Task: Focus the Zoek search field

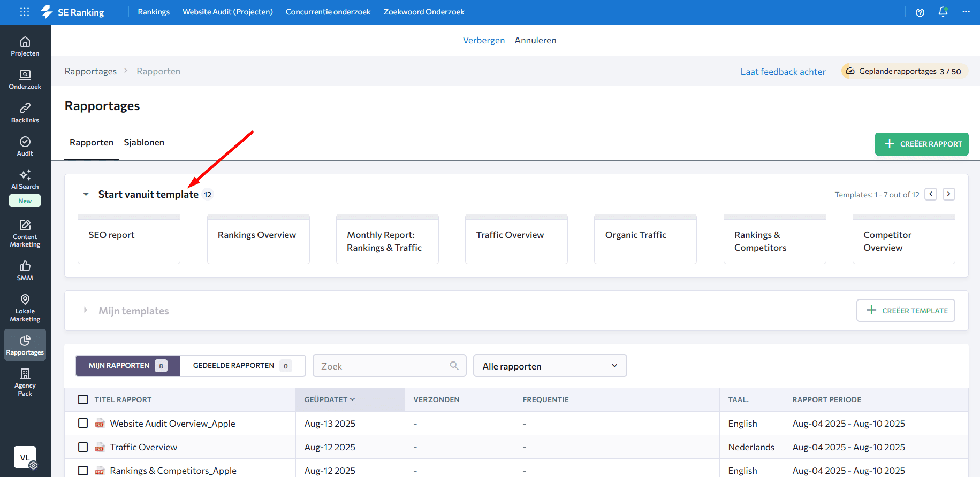Action: 390,366
